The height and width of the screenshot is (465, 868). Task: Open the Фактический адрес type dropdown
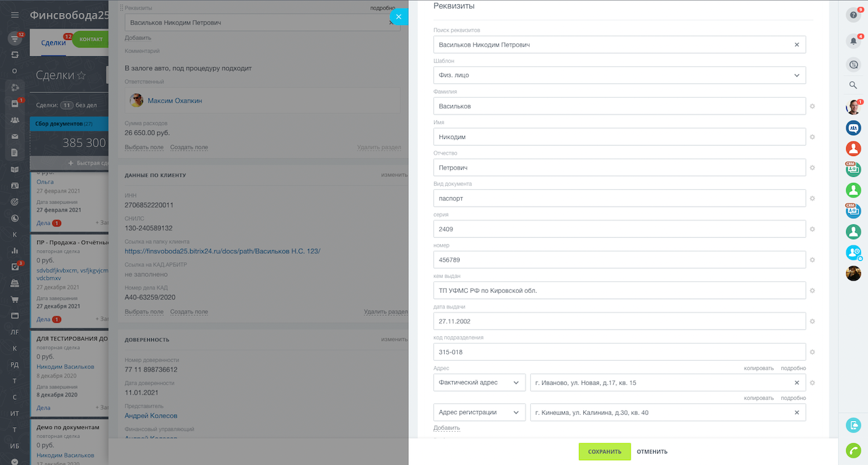tap(479, 383)
